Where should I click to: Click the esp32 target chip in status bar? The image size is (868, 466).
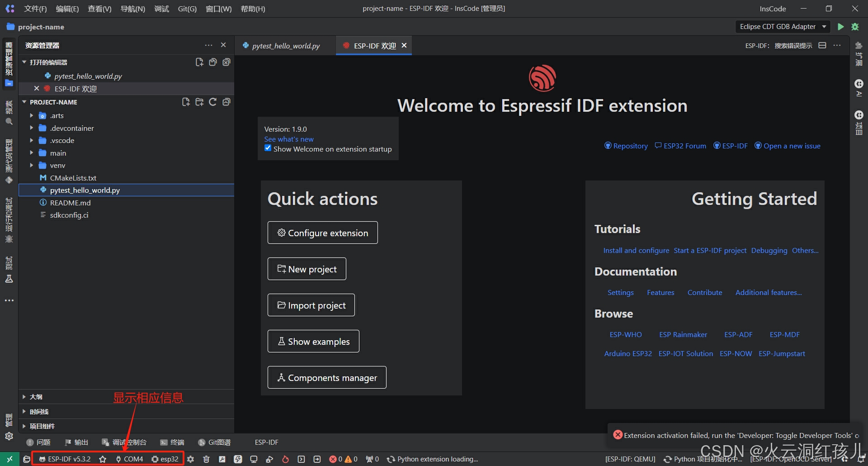[x=165, y=459]
